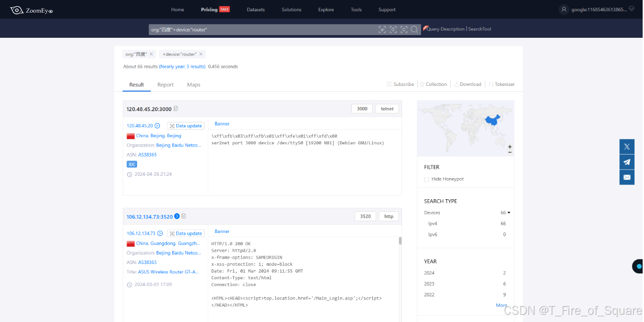The width and height of the screenshot is (644, 322).
Task: Switch to the Report tab
Action: pos(165,85)
